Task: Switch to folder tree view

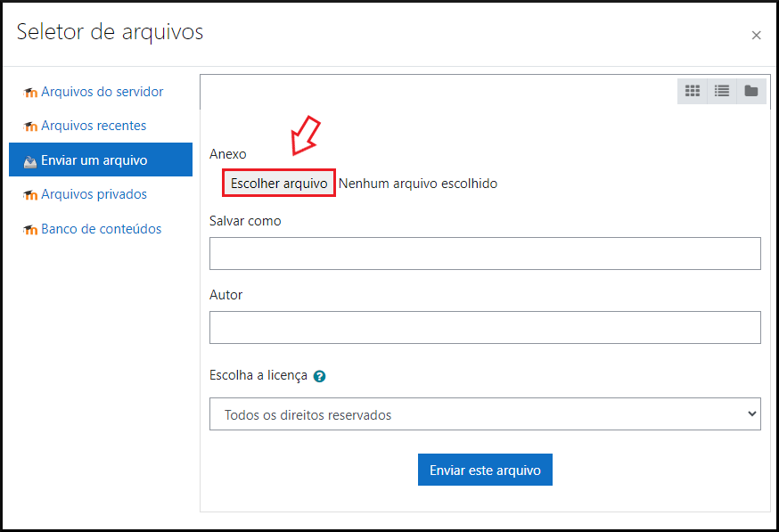Action: (x=751, y=91)
